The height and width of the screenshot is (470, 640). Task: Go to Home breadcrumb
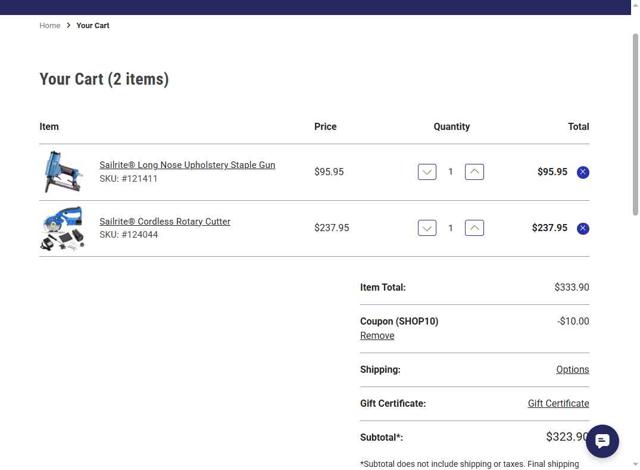coord(50,25)
